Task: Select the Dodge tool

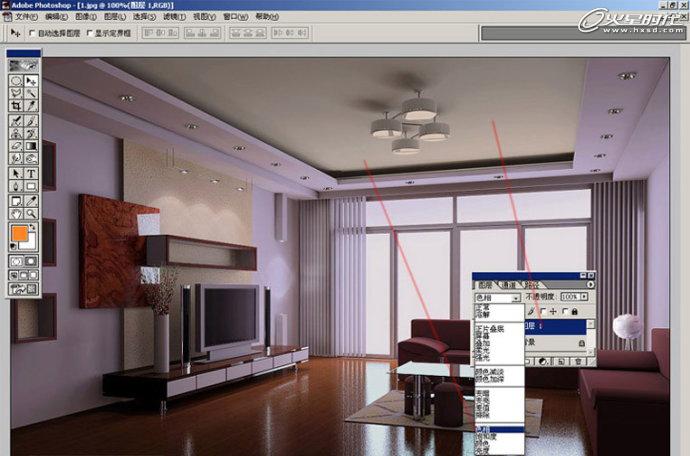Action: [x=31, y=158]
